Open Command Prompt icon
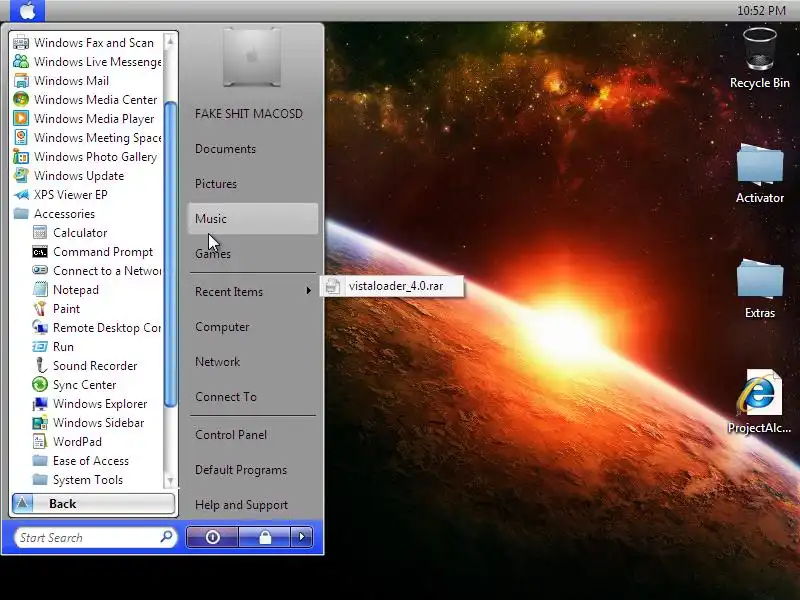This screenshot has height=600, width=800. (40, 252)
